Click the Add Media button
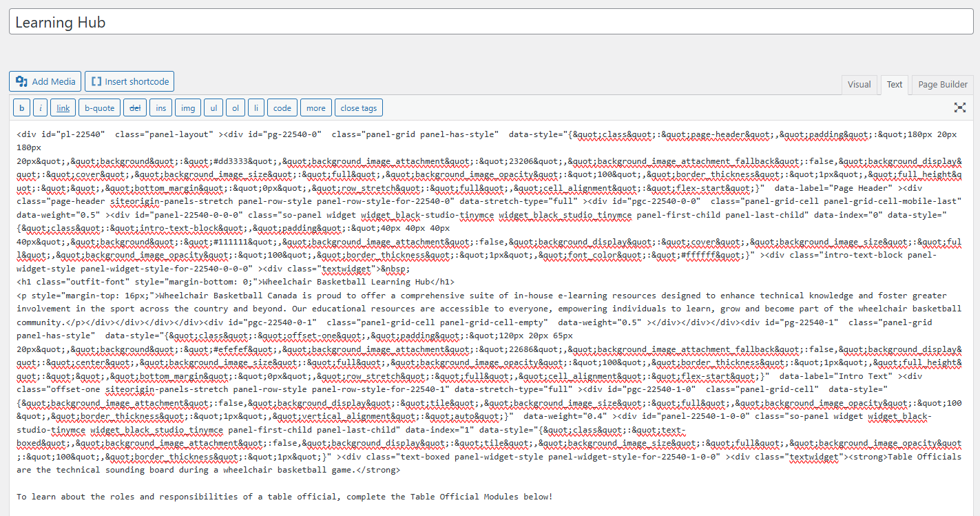The height and width of the screenshot is (516, 980). tap(45, 81)
